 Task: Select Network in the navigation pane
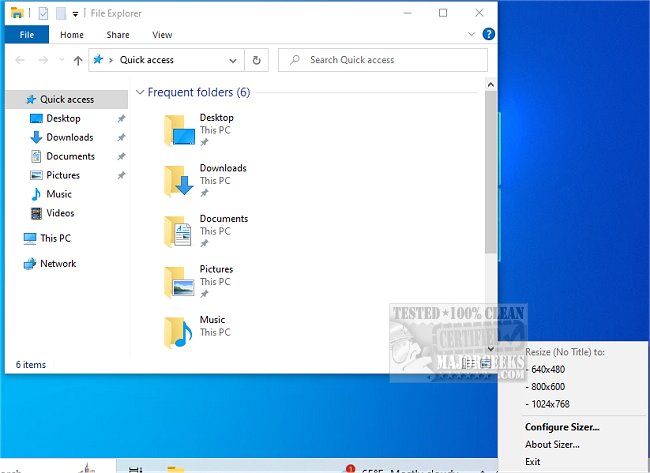pos(58,264)
